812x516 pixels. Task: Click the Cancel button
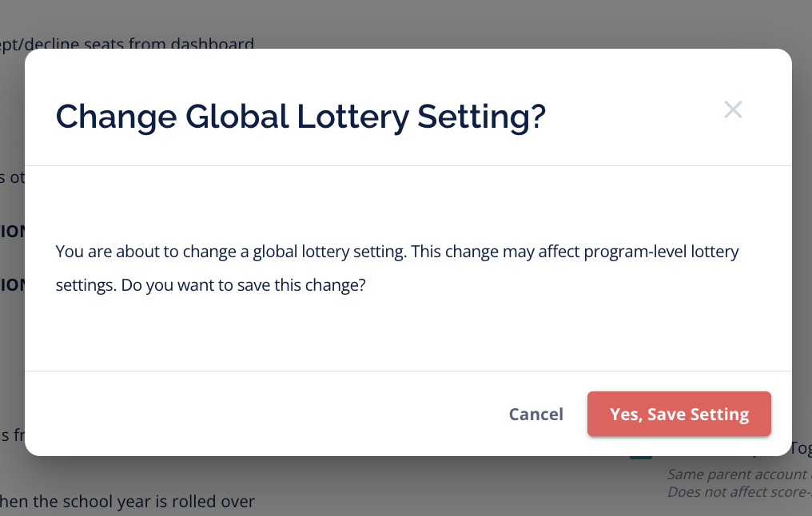coord(536,414)
